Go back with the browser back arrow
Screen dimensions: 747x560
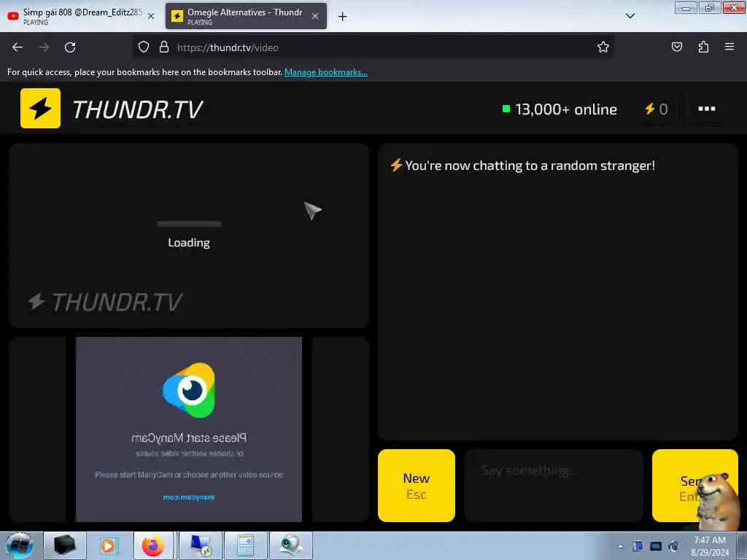[18, 47]
